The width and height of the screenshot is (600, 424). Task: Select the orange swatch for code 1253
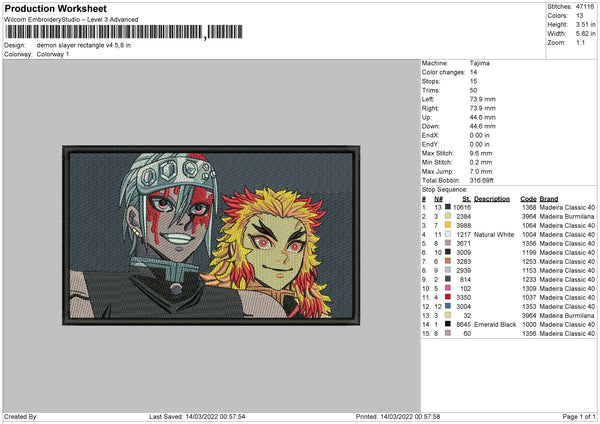[x=447, y=261]
